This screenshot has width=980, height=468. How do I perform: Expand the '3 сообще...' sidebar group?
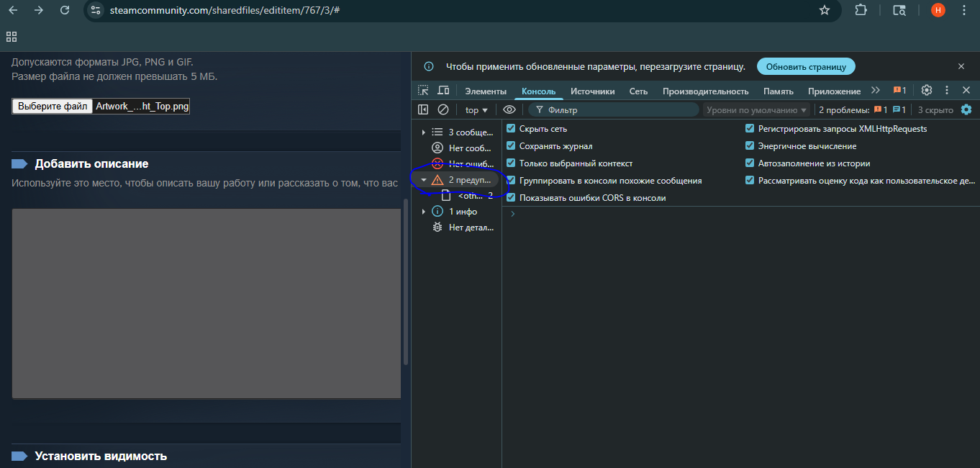424,132
